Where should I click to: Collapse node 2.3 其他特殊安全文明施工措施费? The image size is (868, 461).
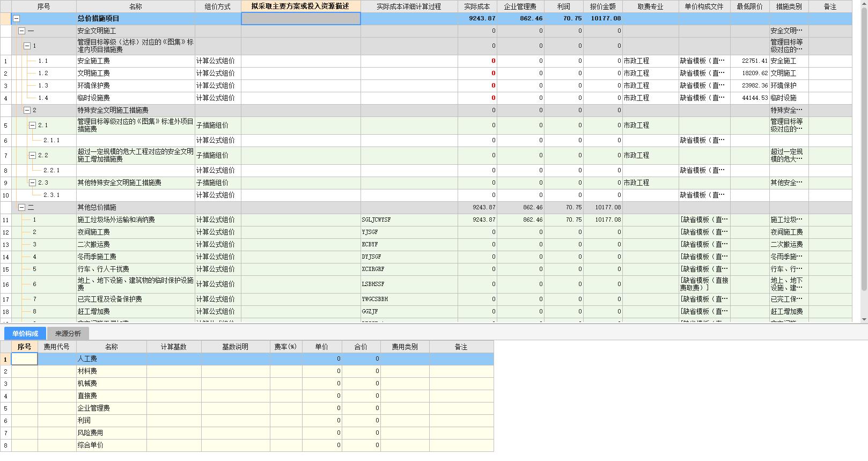tap(32, 183)
